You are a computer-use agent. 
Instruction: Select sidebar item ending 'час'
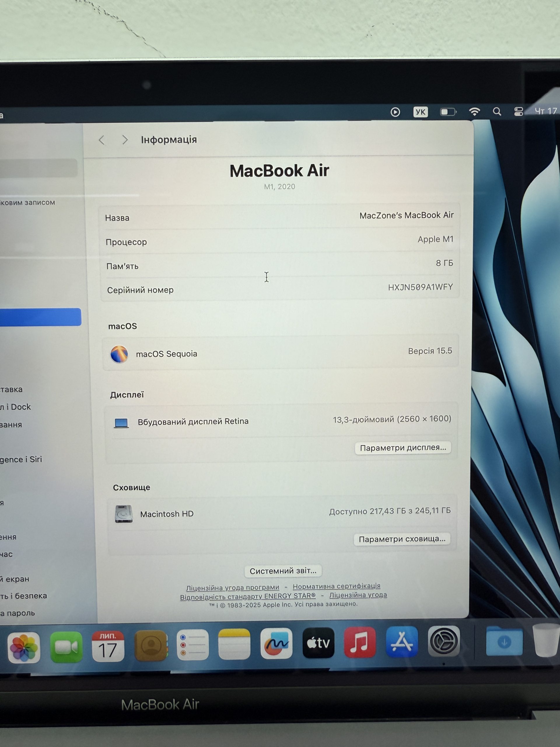click(6, 554)
